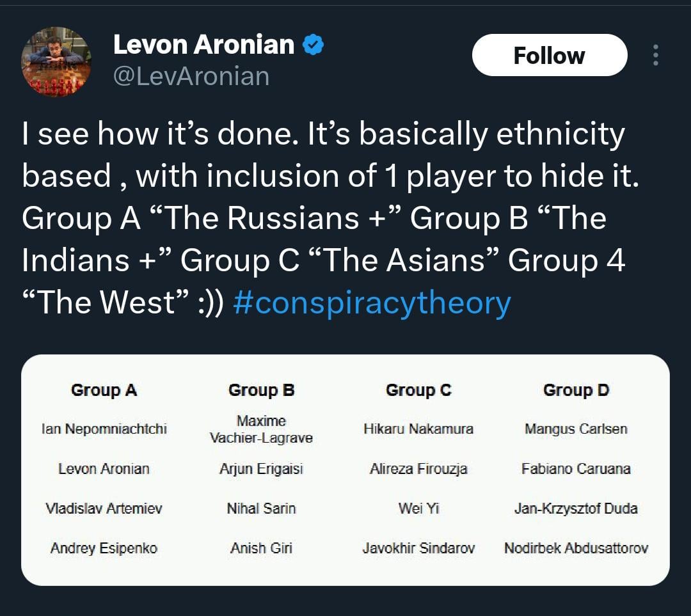Open the three-dot more options menu
This screenshot has width=691, height=616.
click(x=655, y=56)
